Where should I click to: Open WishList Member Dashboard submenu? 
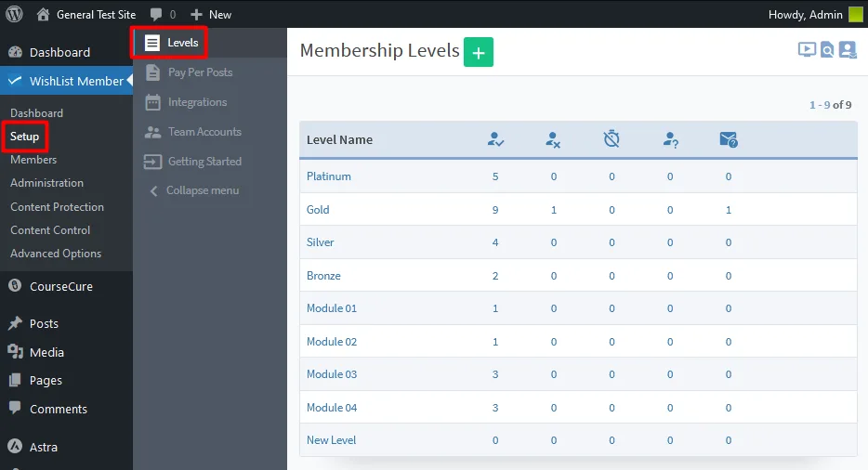[x=36, y=113]
